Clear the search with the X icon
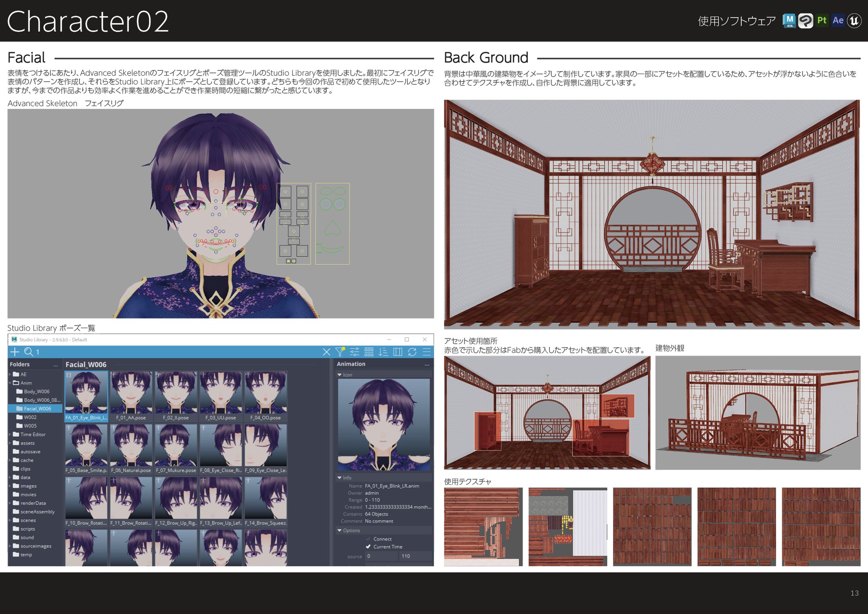The image size is (868, 614). pos(326,352)
